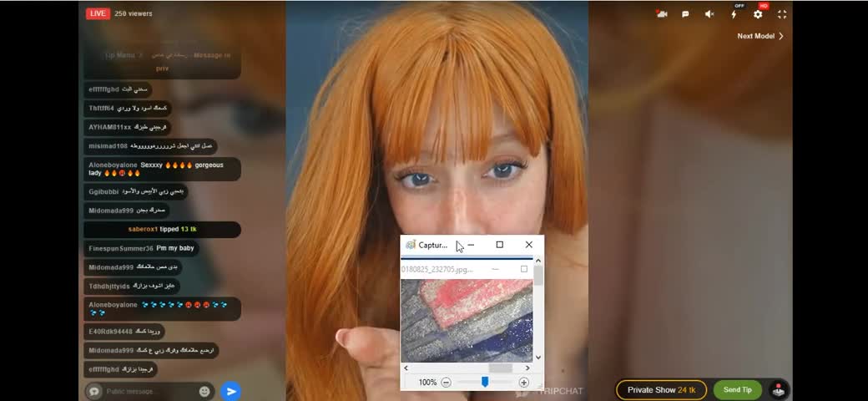
Task: Click the Next Model chevron arrow
Action: click(x=781, y=36)
